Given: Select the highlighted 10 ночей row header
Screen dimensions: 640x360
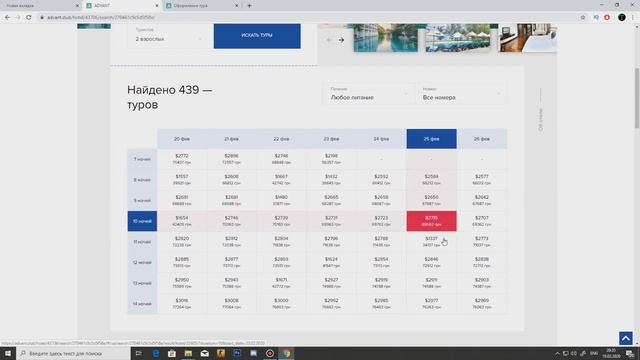Looking at the screenshot, I should click(x=142, y=221).
